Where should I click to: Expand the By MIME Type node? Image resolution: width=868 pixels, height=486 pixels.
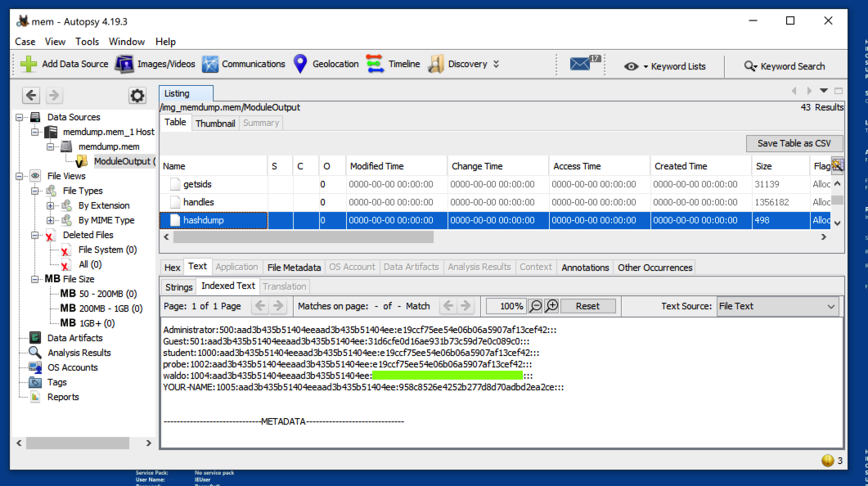pyautogui.click(x=51, y=220)
